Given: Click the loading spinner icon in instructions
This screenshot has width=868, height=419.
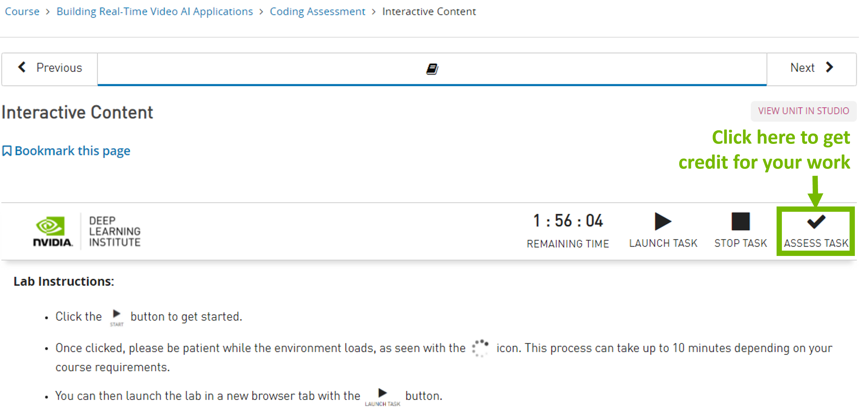Looking at the screenshot, I should pyautogui.click(x=480, y=348).
